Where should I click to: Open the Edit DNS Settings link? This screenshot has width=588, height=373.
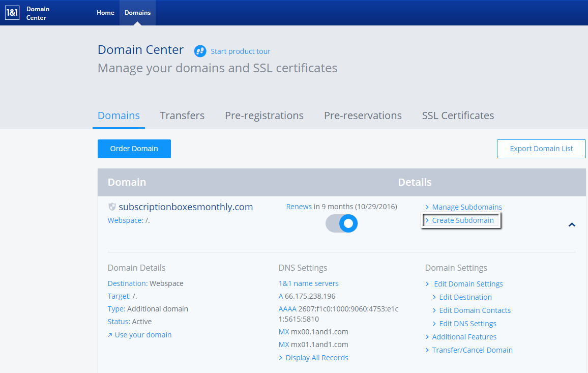point(467,324)
